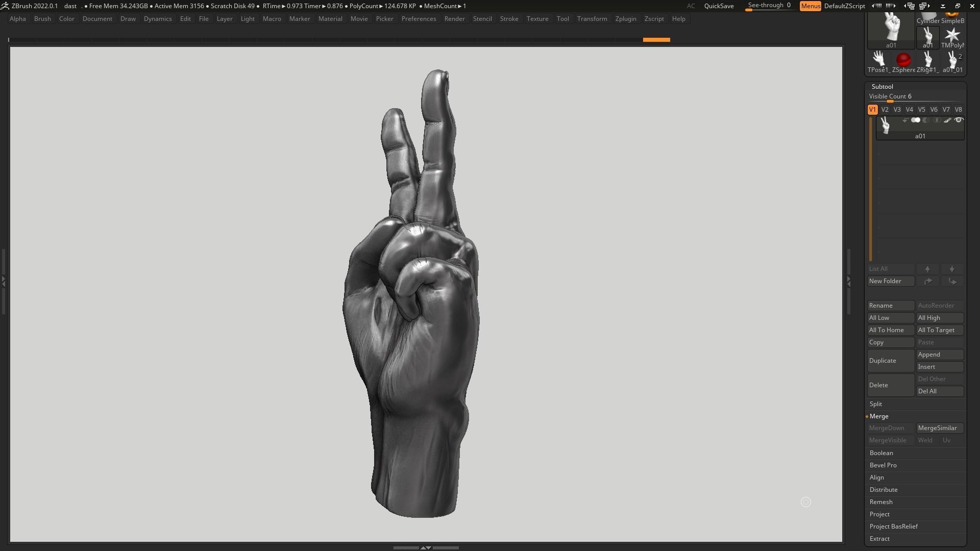Screen dimensions: 980x551
Task: Open the Material menu
Action: [x=330, y=19]
